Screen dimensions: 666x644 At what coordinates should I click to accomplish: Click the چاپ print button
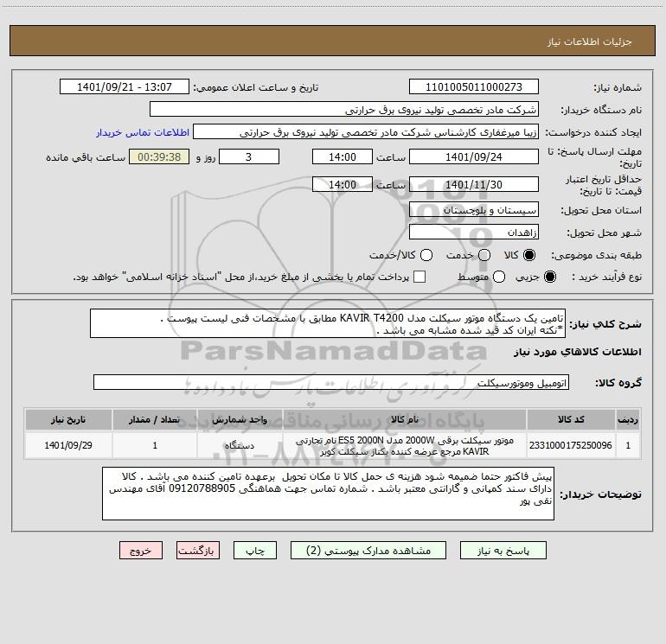pyautogui.click(x=255, y=551)
